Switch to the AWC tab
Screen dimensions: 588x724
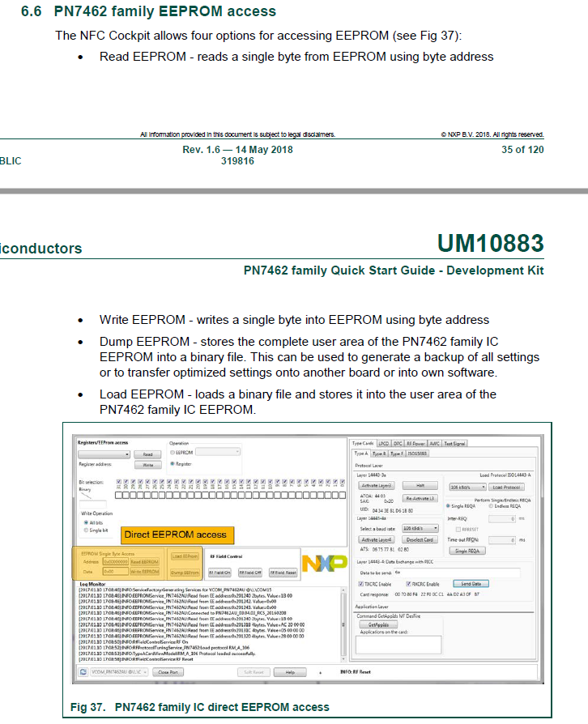pos(435,443)
